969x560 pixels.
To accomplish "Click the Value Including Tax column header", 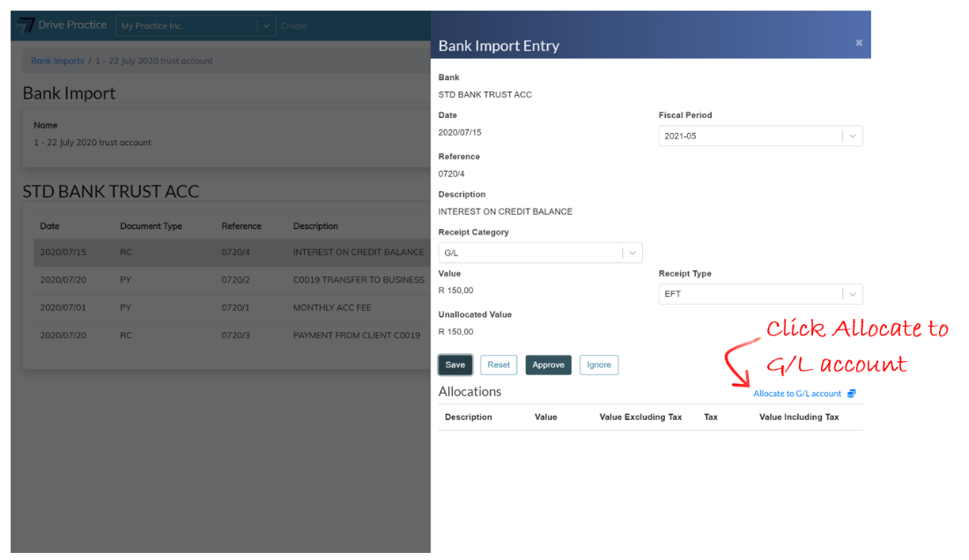I will 799,417.
